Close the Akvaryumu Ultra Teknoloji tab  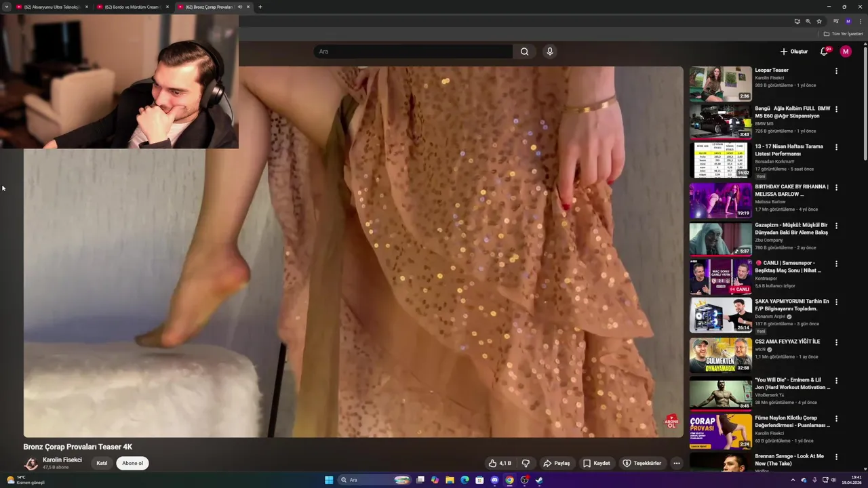click(87, 7)
